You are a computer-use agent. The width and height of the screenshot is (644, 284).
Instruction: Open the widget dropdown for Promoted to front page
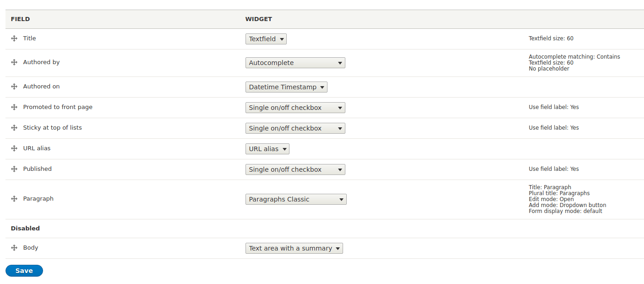pyautogui.click(x=295, y=107)
